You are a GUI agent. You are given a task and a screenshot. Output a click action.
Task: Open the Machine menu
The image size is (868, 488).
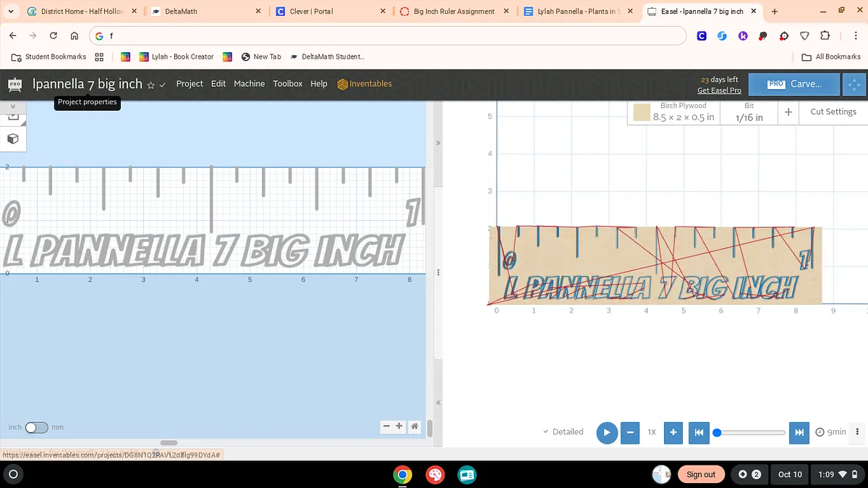point(250,84)
